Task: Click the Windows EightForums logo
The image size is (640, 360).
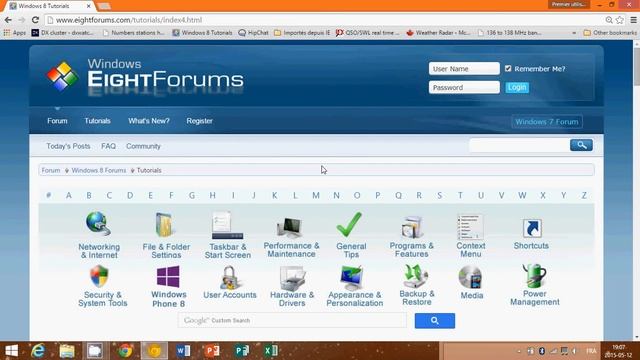Action: (x=145, y=76)
